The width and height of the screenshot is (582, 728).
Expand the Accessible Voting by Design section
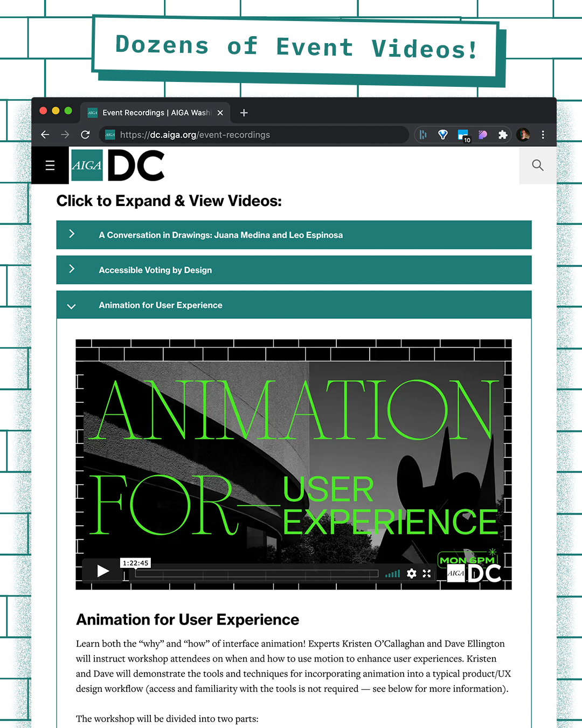(x=294, y=270)
